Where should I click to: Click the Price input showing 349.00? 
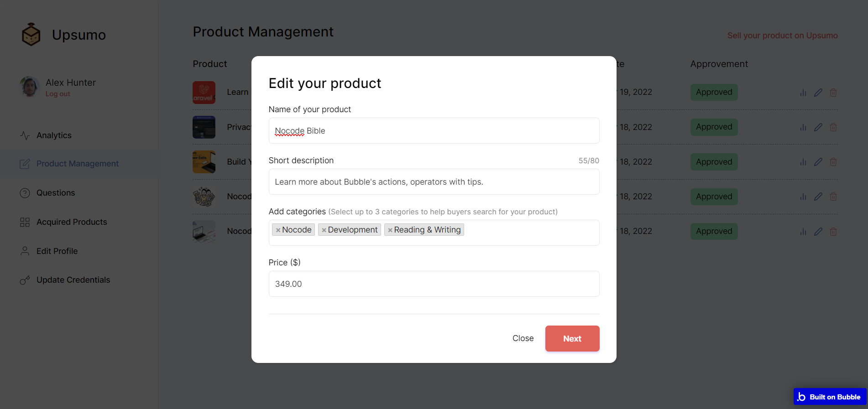(x=434, y=284)
